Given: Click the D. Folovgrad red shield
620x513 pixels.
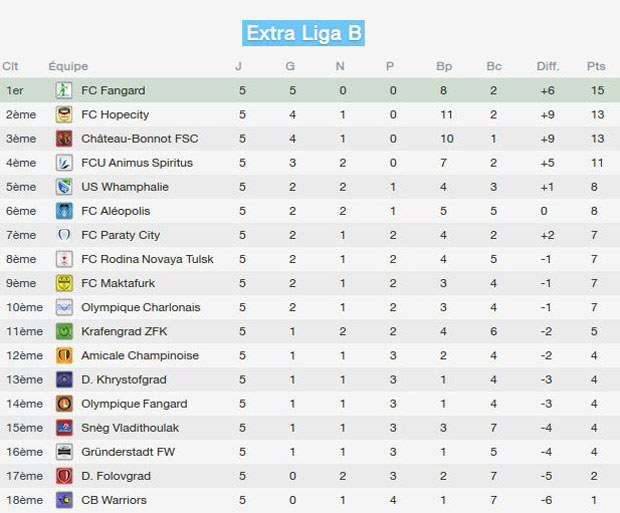Looking at the screenshot, I should pyautogui.click(x=64, y=476).
